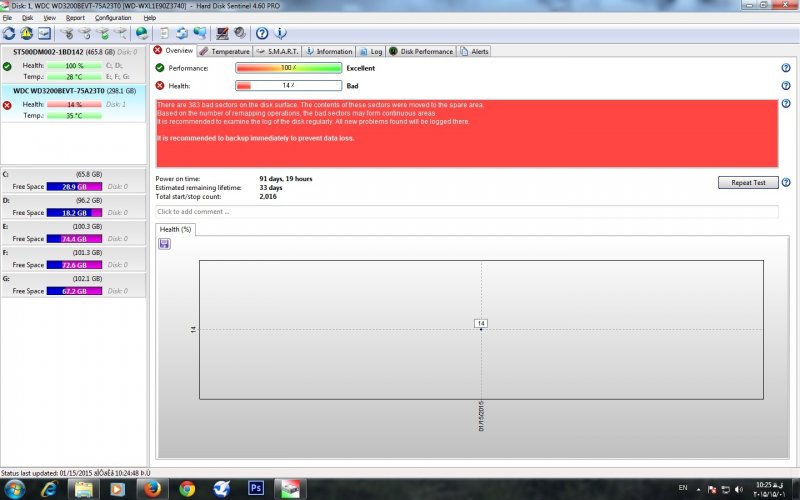Click the volume speaker tray icon
Viewport: 800px width, 500px height.
pos(739,489)
